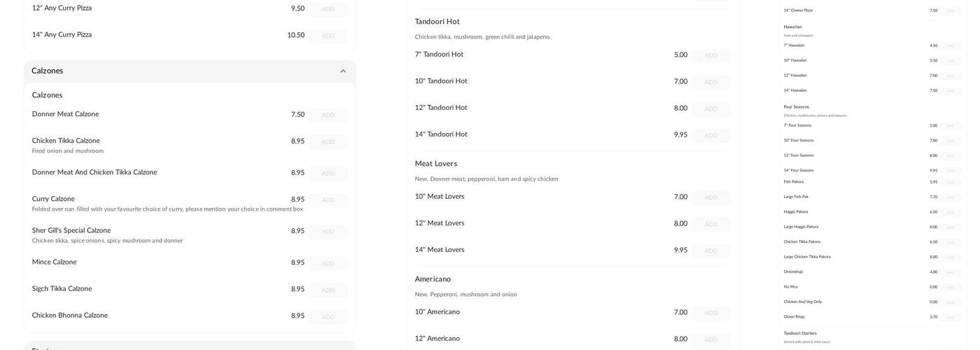Add Donner Meat Calzone to order
The width and height of the screenshot is (980, 350).
point(328,115)
